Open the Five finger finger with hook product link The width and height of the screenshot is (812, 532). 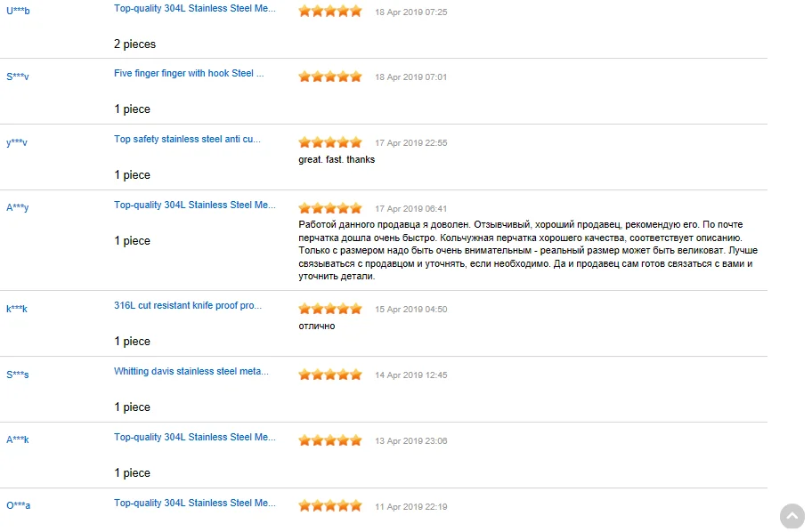[x=189, y=74]
